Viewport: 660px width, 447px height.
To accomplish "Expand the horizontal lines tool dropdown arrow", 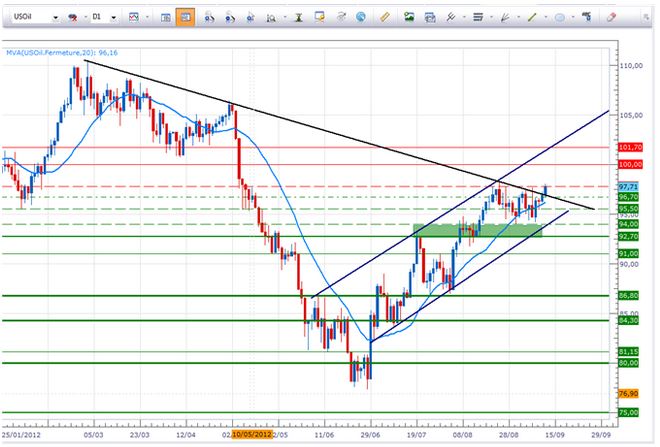I will [491, 17].
